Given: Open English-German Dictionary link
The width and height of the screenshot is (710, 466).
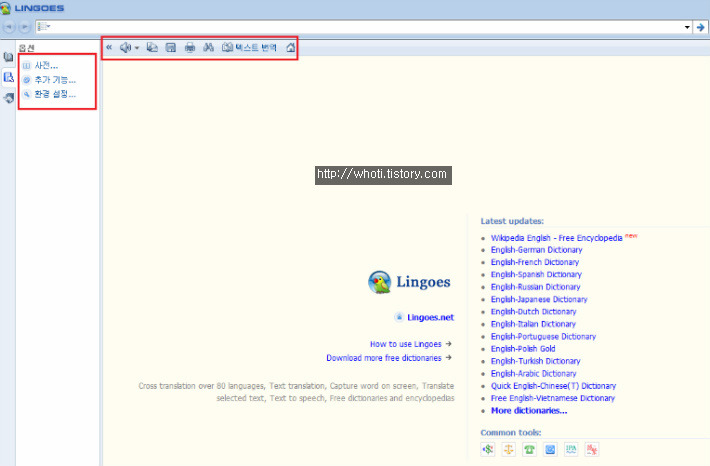Looking at the screenshot, I should 537,250.
